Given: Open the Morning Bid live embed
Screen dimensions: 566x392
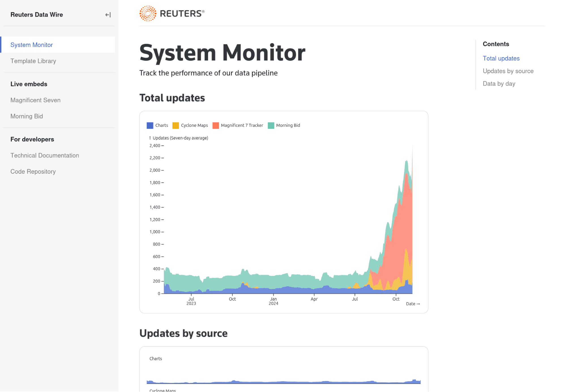Looking at the screenshot, I should coord(26,116).
